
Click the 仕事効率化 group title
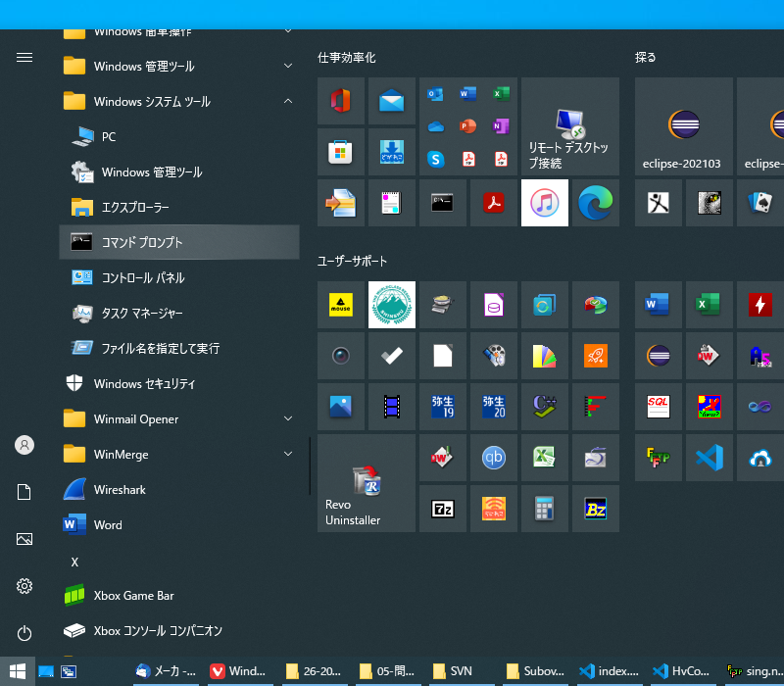click(x=347, y=58)
